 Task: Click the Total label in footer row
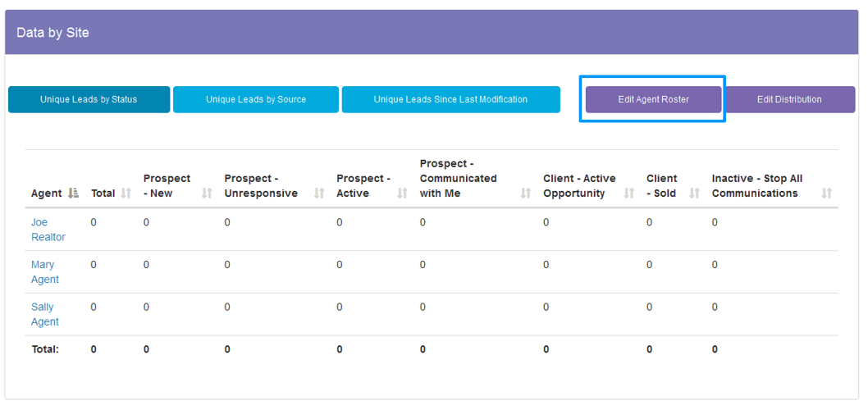[45, 349]
